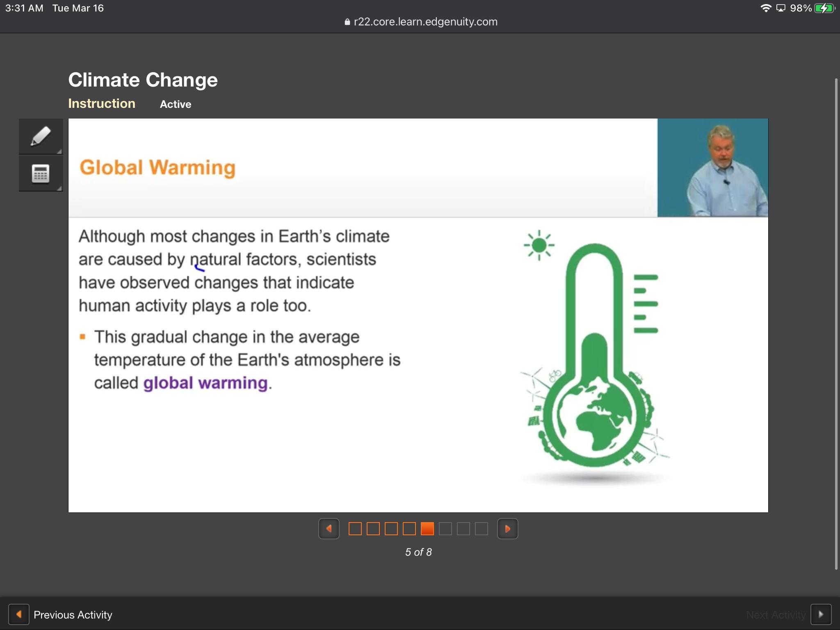Jump to third slide square
840x630 pixels.
pyautogui.click(x=391, y=529)
